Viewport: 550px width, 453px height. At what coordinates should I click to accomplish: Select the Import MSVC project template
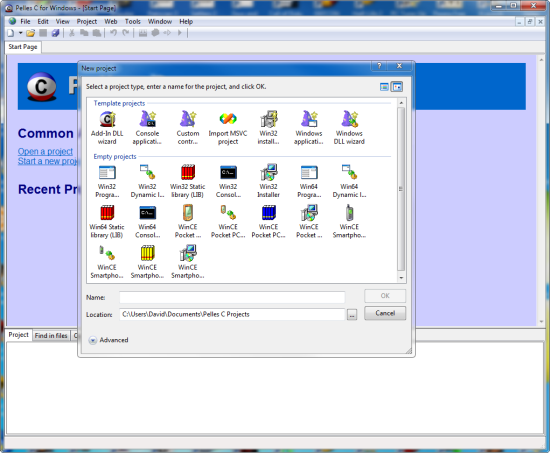click(x=228, y=128)
